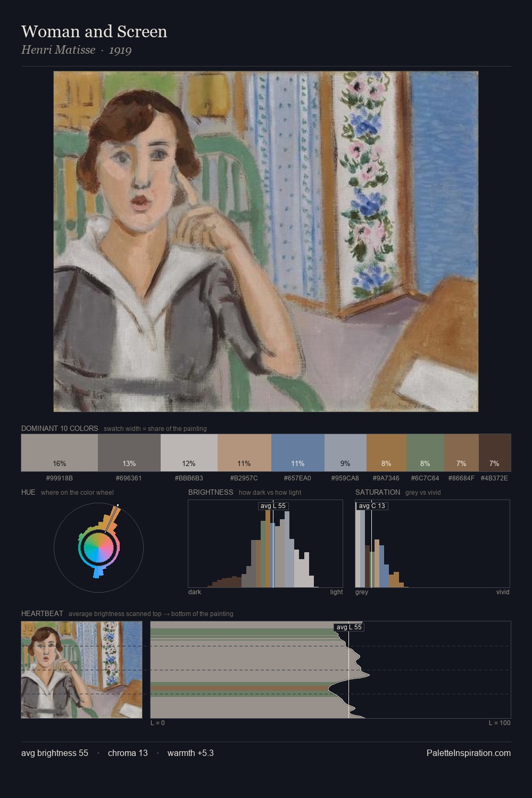532x798 pixels.
Task: Click the '#B2957C' hex code label
Action: [244, 478]
